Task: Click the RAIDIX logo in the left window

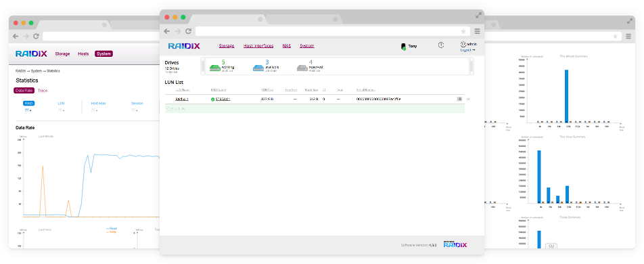Action: tap(31, 53)
